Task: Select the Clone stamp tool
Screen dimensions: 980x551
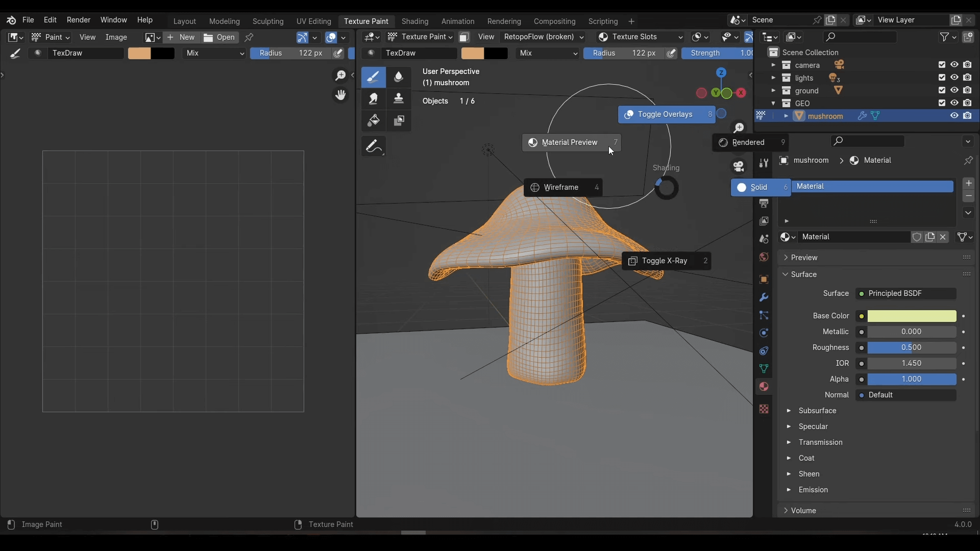Action: point(399,99)
